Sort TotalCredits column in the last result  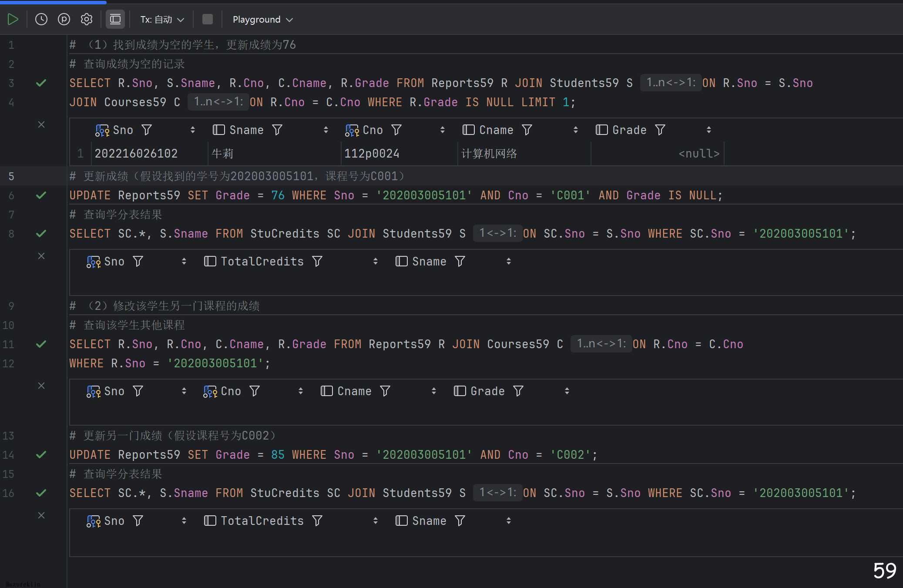376,521
